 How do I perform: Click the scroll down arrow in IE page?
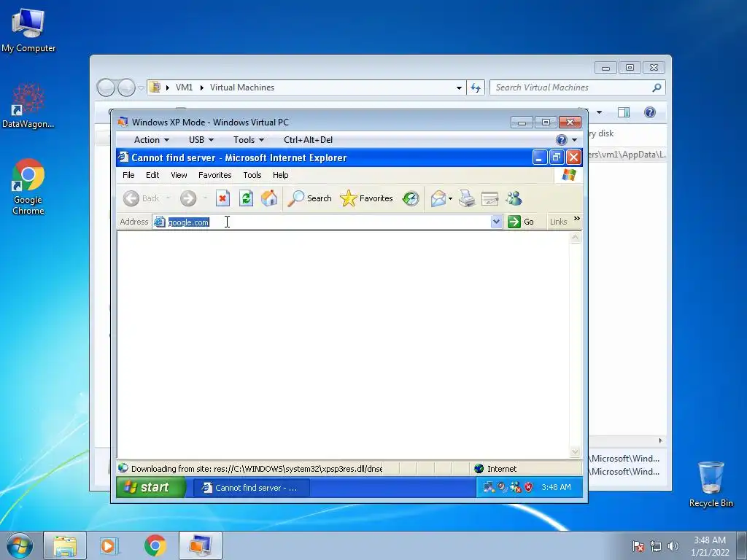pyautogui.click(x=575, y=452)
